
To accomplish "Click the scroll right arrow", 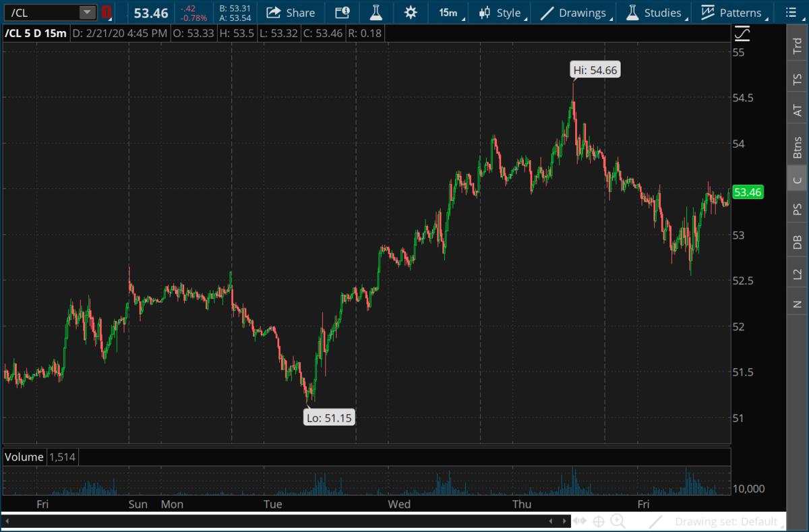I will point(564,521).
